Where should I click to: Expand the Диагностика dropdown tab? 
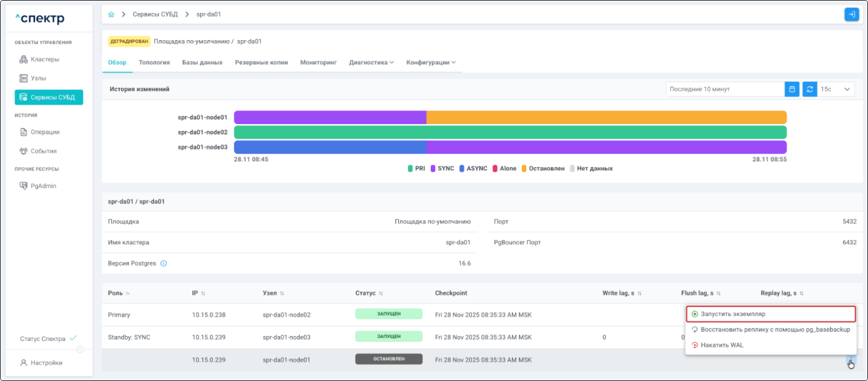click(371, 63)
